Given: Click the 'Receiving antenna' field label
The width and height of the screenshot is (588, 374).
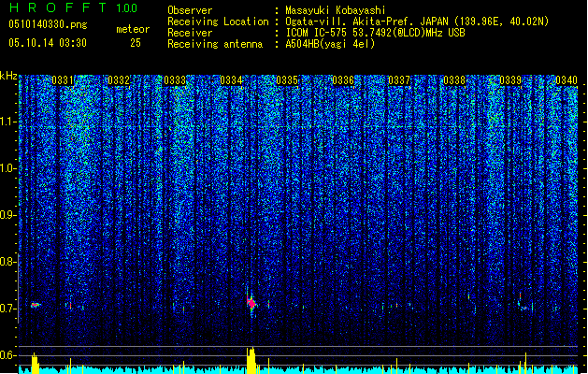Looking at the screenshot, I should click(x=215, y=44).
